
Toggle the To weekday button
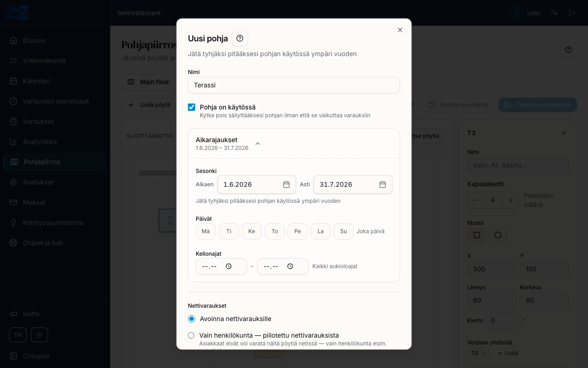(x=275, y=231)
